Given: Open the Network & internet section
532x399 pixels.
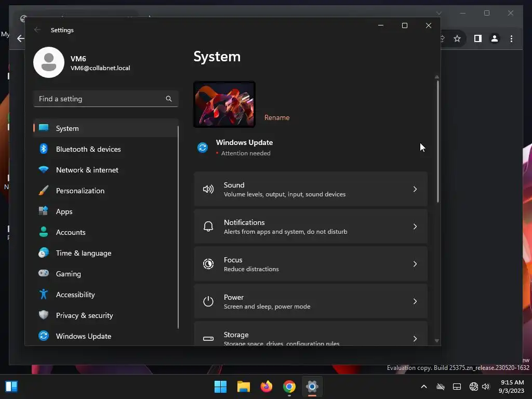Looking at the screenshot, I should (105, 170).
